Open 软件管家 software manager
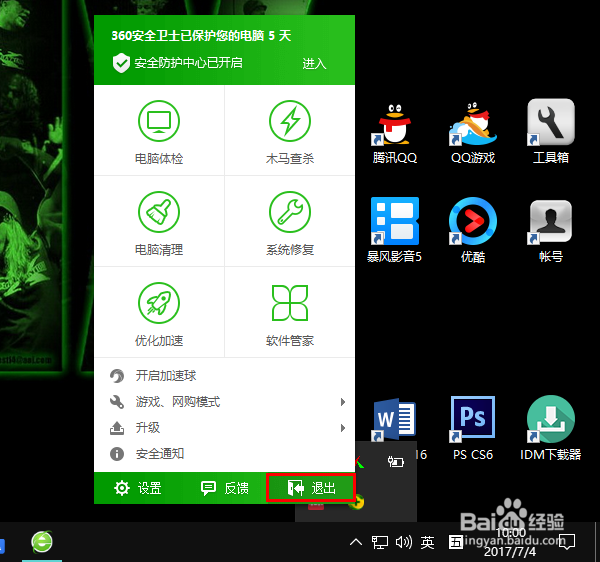Screen dimensions: 600x562 coord(290,313)
